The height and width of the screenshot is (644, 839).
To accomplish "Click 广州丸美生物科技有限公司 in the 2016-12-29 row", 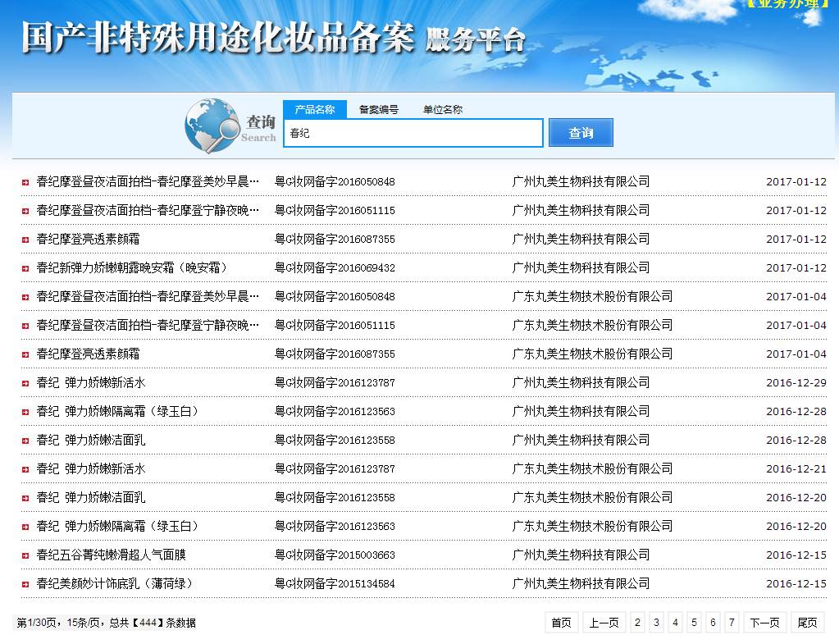I will [x=581, y=383].
